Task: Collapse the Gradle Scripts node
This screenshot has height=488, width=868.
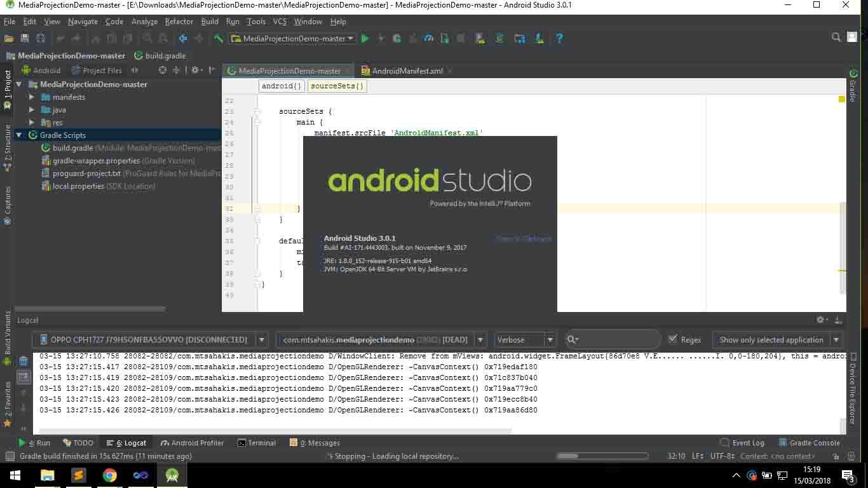Action: [x=19, y=135]
